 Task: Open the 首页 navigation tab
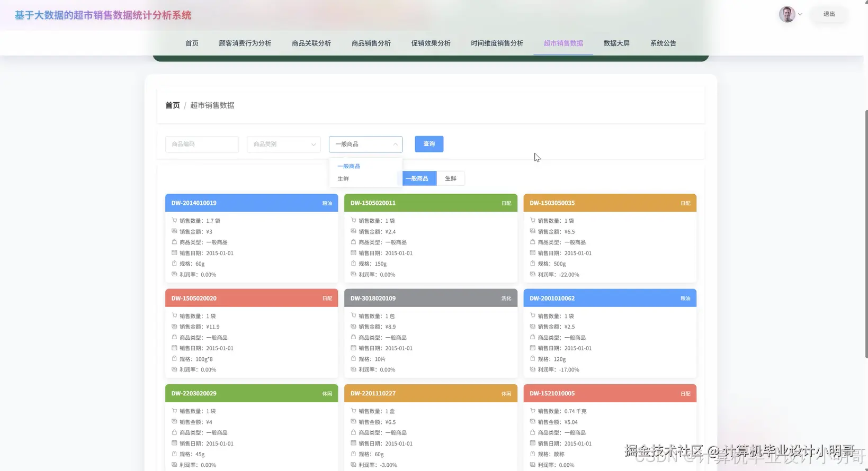(192, 43)
